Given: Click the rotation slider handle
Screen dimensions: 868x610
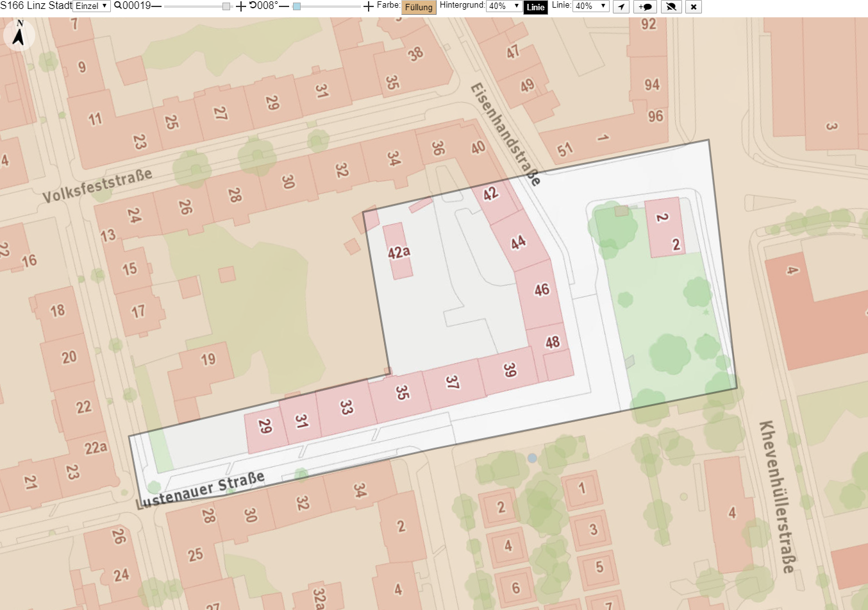Looking at the screenshot, I should pyautogui.click(x=297, y=6).
